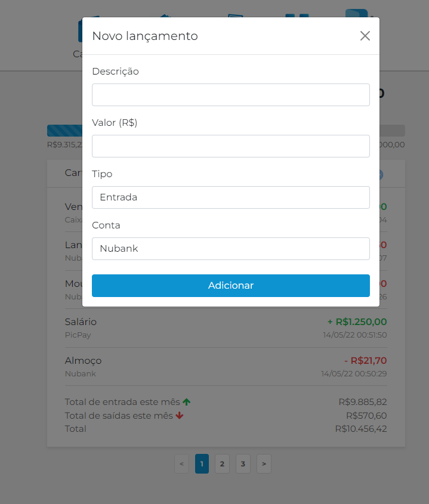Click the red down arrow icon
Viewport: 429px width, 504px height.
point(180,416)
